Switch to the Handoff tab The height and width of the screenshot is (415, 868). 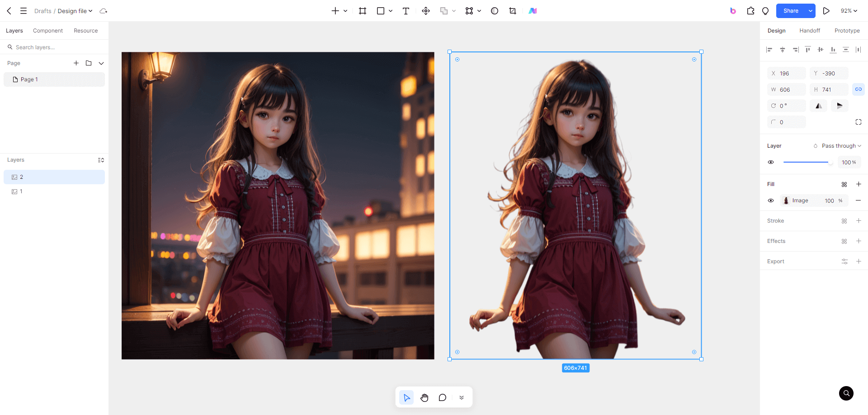point(810,31)
